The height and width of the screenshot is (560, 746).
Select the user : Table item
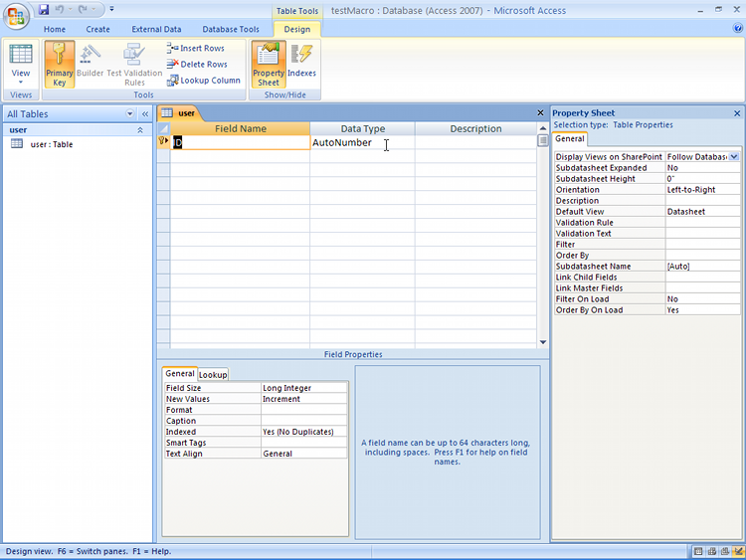click(x=52, y=144)
